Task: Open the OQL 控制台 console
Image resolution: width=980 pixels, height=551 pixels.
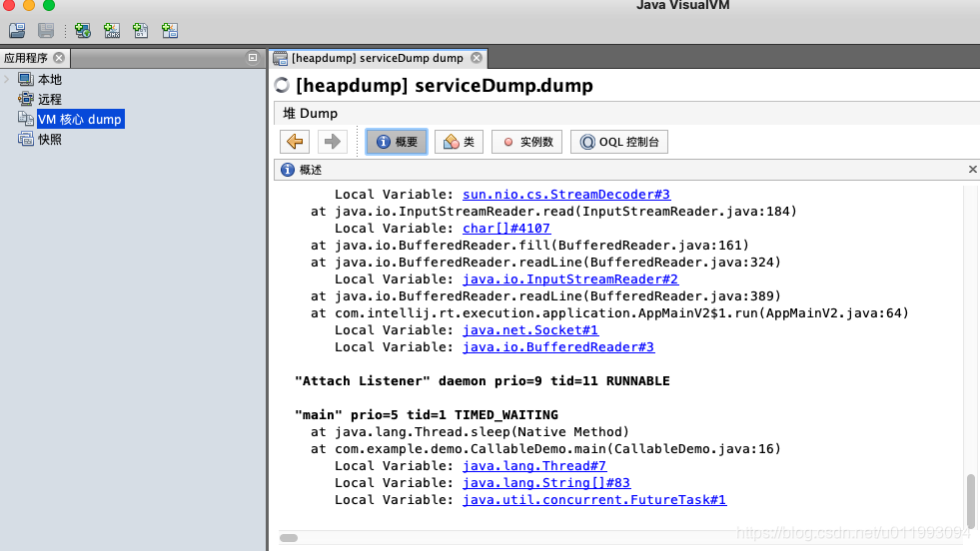Action: (618, 142)
